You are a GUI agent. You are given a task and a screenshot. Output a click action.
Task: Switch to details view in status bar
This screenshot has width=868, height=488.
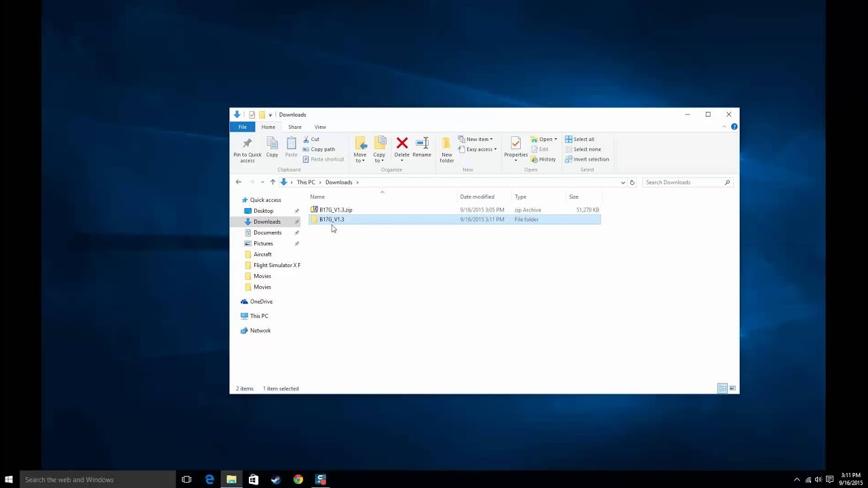click(x=722, y=388)
